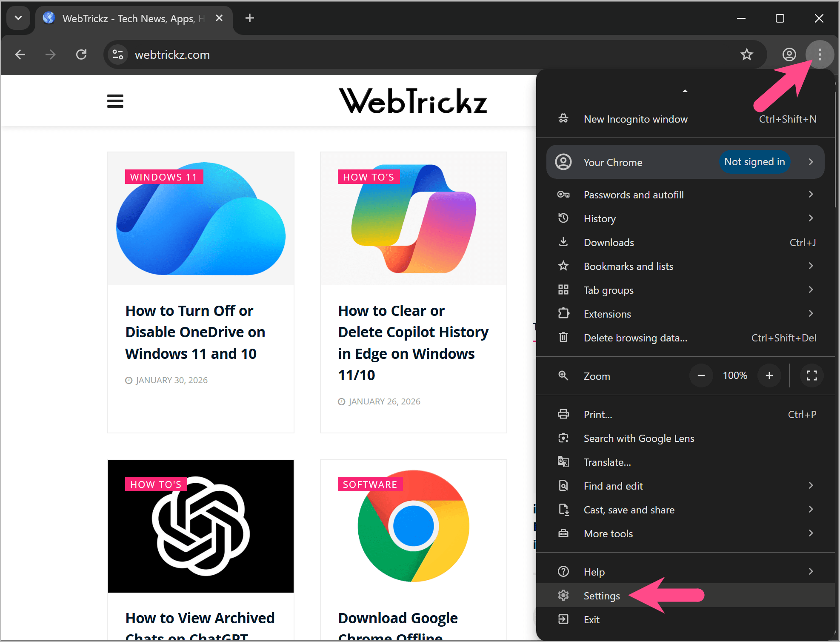Reload the current page
The image size is (840, 642).
pos(81,54)
